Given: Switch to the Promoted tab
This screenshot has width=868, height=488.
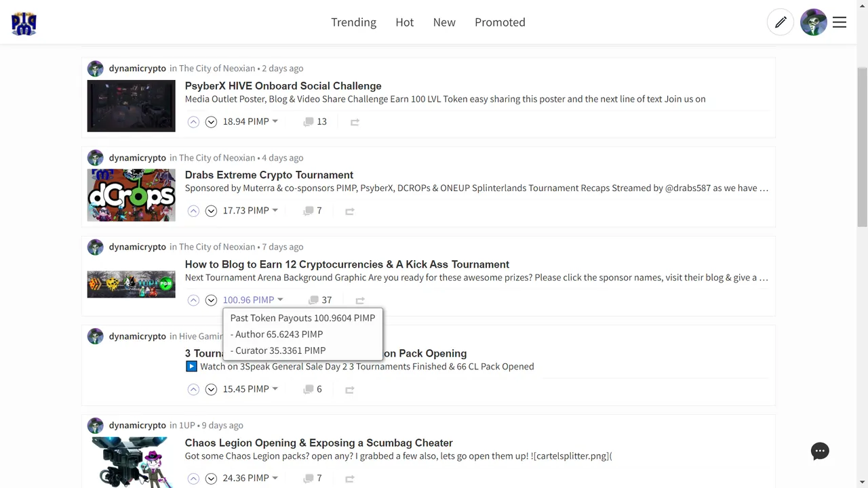Looking at the screenshot, I should pos(500,22).
